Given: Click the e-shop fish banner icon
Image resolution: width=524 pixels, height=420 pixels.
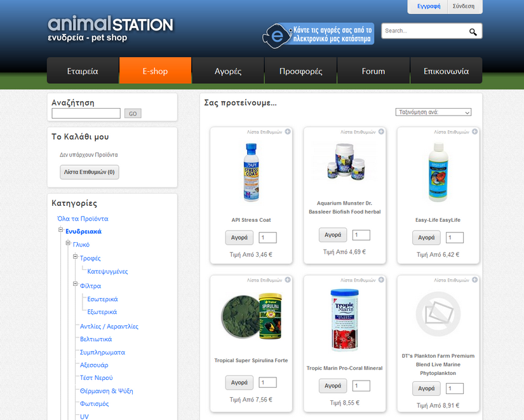Looking at the screenshot, I should [x=276, y=34].
